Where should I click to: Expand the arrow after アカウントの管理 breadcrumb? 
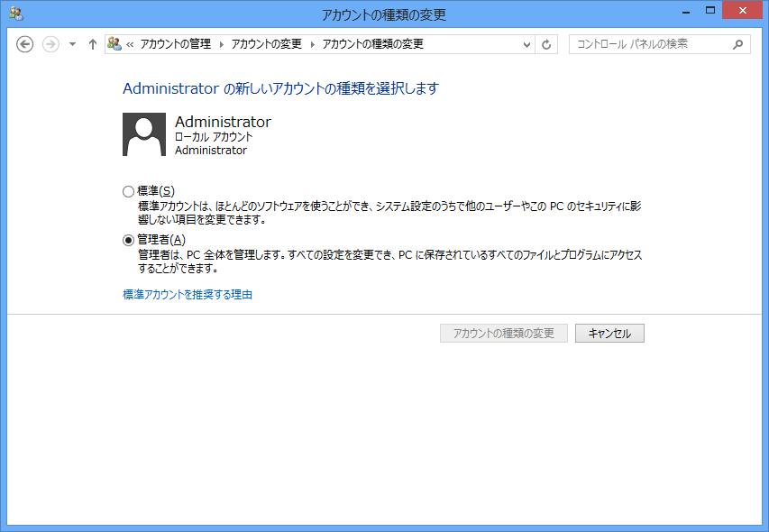(223, 44)
